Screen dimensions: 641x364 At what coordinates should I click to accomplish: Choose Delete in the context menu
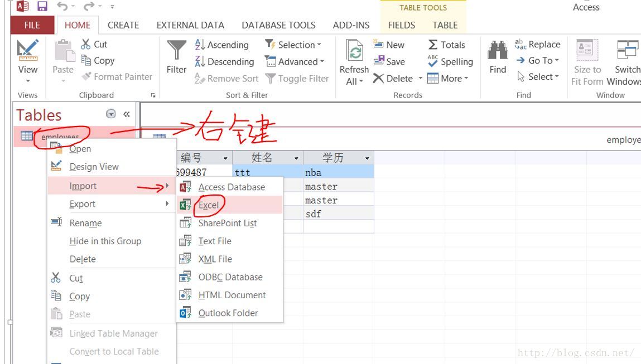click(x=112, y=259)
